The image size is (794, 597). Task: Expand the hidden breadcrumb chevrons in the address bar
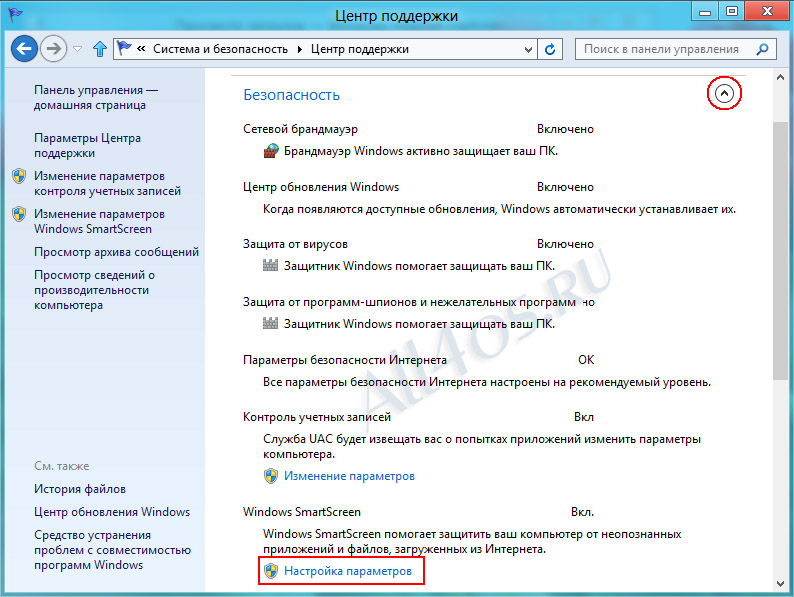(x=141, y=49)
